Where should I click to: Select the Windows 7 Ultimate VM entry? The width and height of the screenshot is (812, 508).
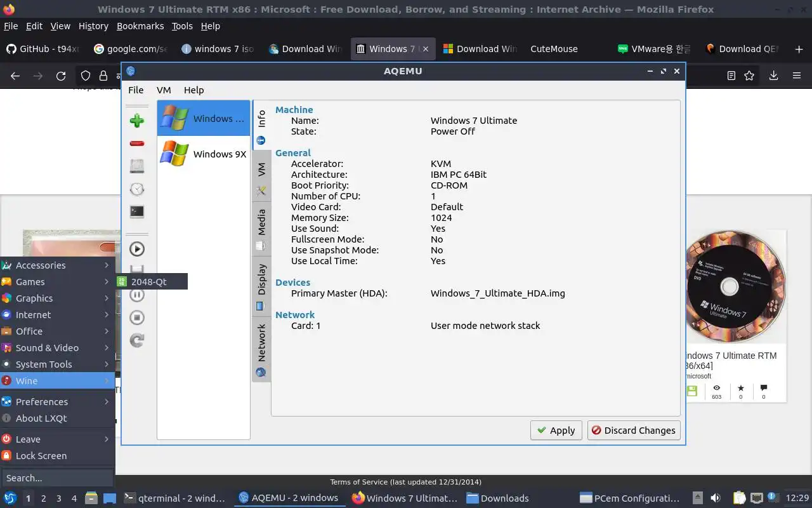pyautogui.click(x=204, y=118)
